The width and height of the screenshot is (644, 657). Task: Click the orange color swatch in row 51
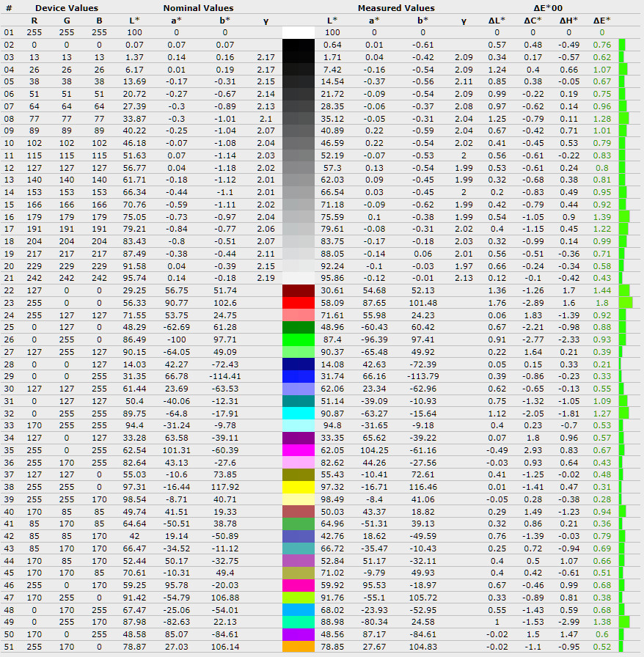point(299,647)
